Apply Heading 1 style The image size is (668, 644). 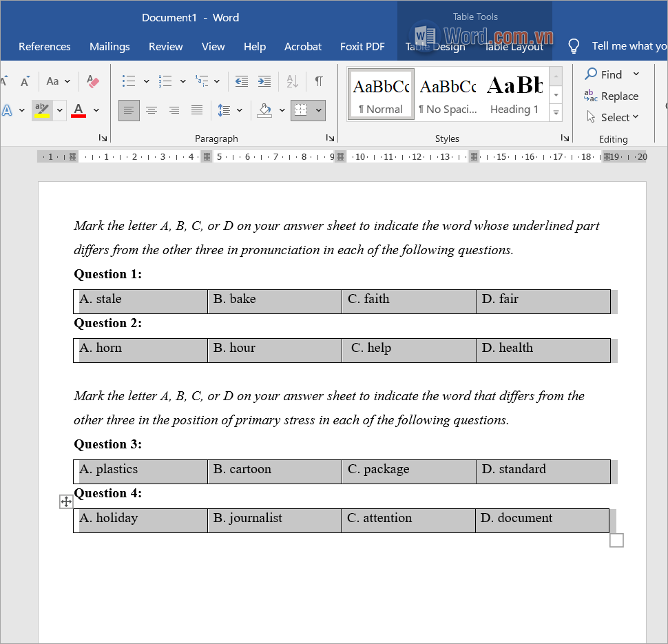click(514, 94)
